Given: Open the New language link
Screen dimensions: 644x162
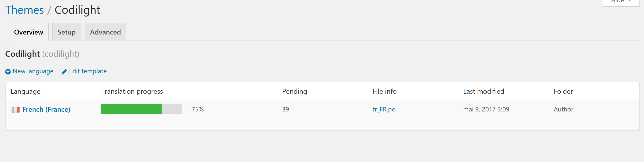Looking at the screenshot, I should point(33,71).
